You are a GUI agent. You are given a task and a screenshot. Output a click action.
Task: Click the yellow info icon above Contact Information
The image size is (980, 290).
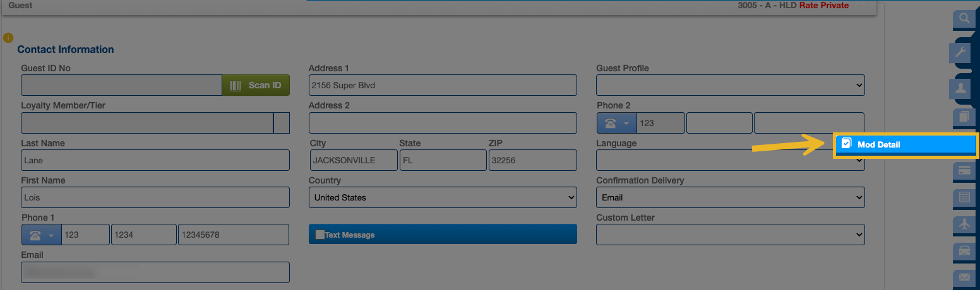[x=8, y=38]
